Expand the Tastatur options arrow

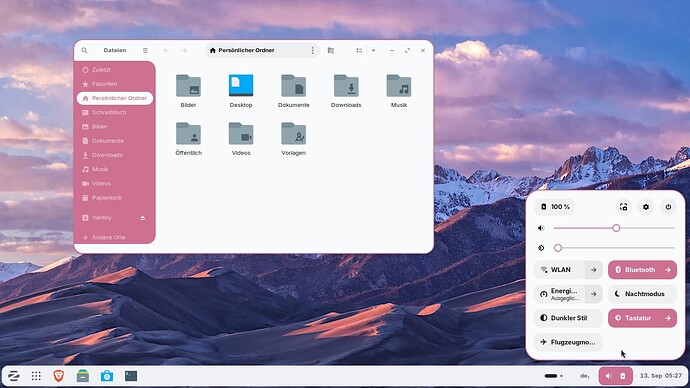point(668,318)
